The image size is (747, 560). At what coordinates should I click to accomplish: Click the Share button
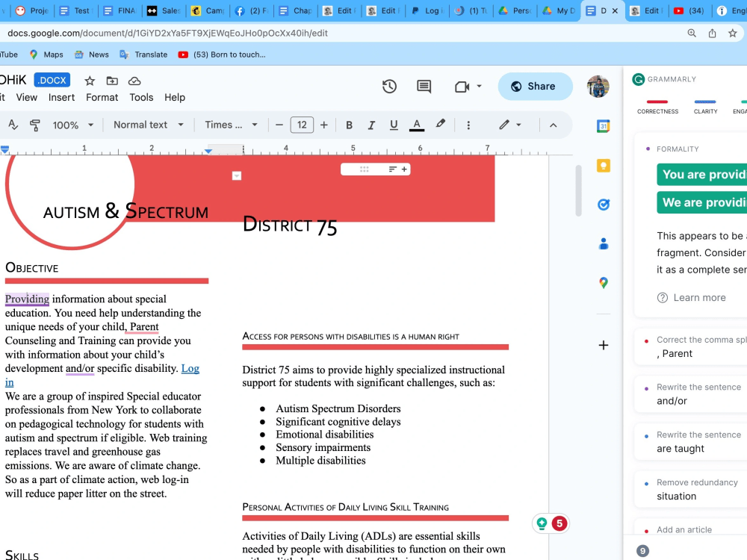tap(535, 87)
